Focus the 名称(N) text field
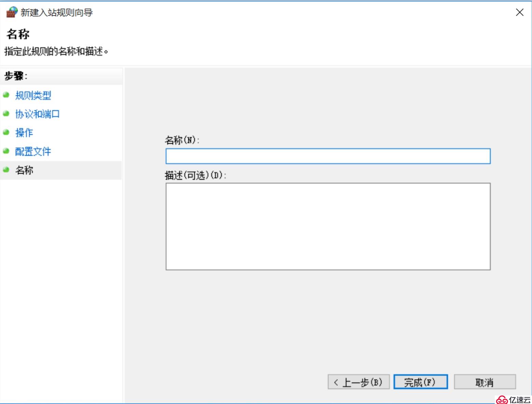 coord(328,156)
